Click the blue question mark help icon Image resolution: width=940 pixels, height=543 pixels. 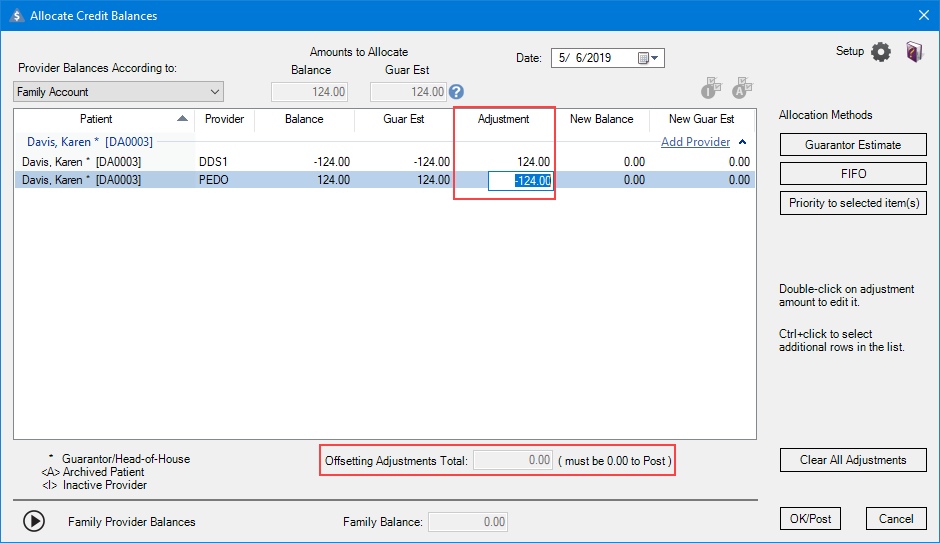coord(456,91)
